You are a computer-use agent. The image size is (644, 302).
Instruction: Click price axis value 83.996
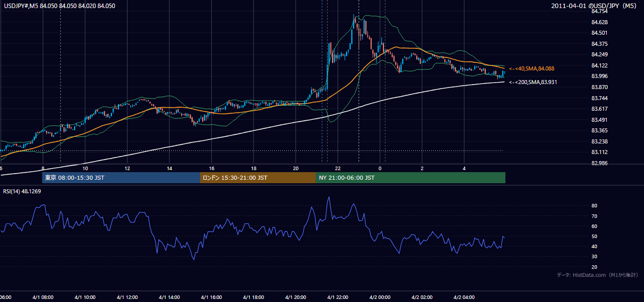599,76
